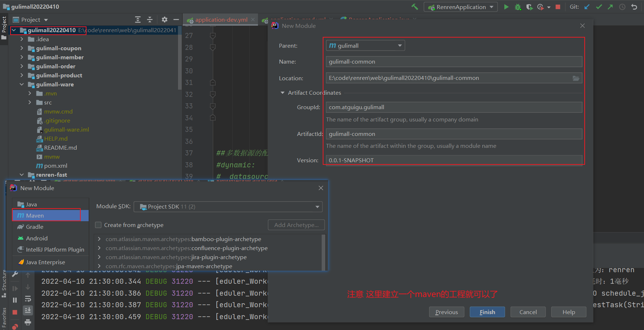The height and width of the screenshot is (330, 644).
Task: Pause output in the Run panel
Action: pyautogui.click(x=15, y=300)
